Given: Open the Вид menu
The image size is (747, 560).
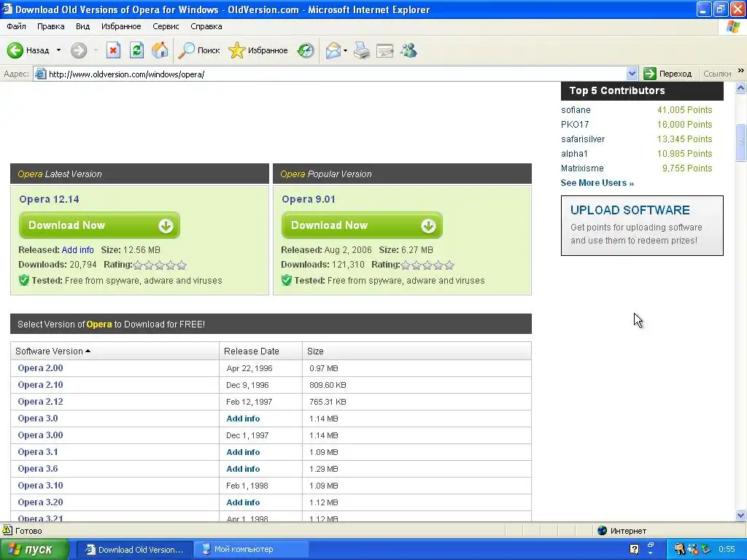Looking at the screenshot, I should point(82,26).
